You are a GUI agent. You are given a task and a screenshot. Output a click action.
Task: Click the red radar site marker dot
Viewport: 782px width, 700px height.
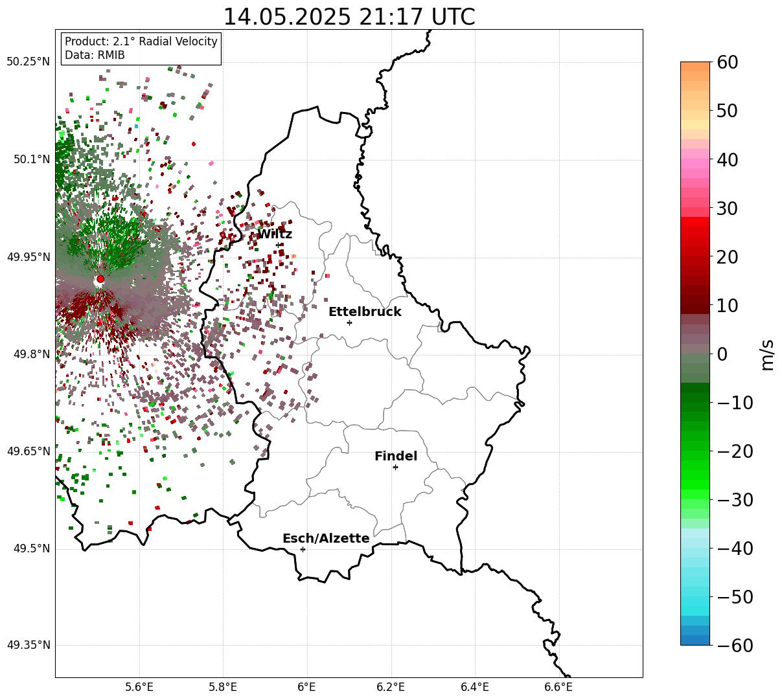point(100,279)
